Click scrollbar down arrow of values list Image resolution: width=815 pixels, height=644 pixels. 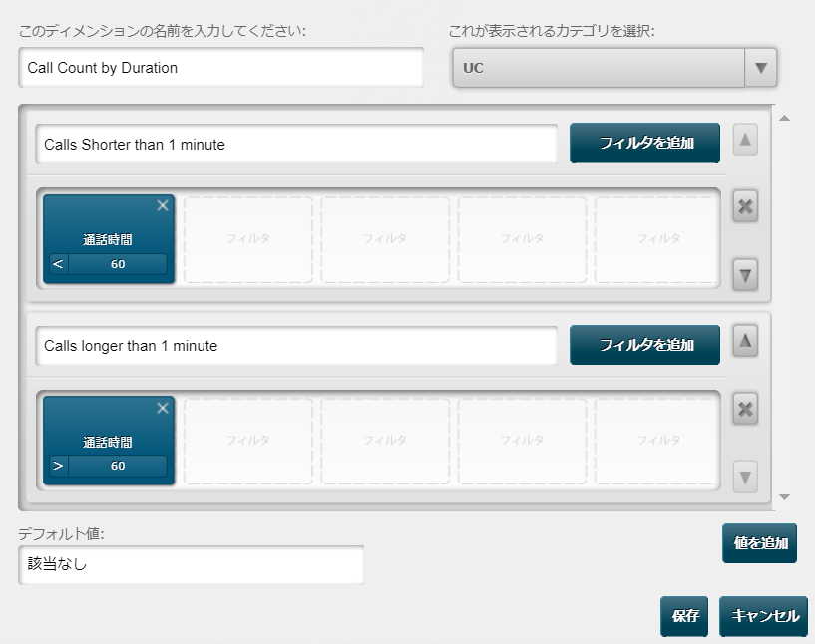784,497
